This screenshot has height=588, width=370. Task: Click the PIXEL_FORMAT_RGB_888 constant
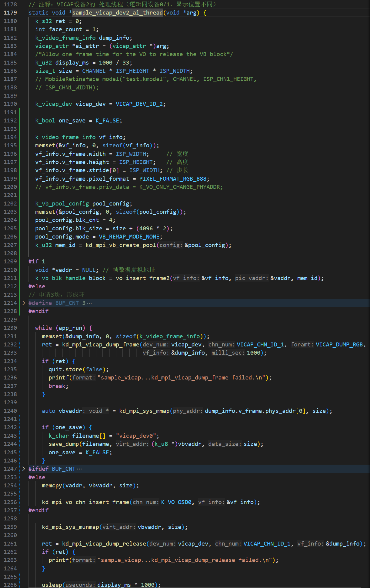click(173, 179)
